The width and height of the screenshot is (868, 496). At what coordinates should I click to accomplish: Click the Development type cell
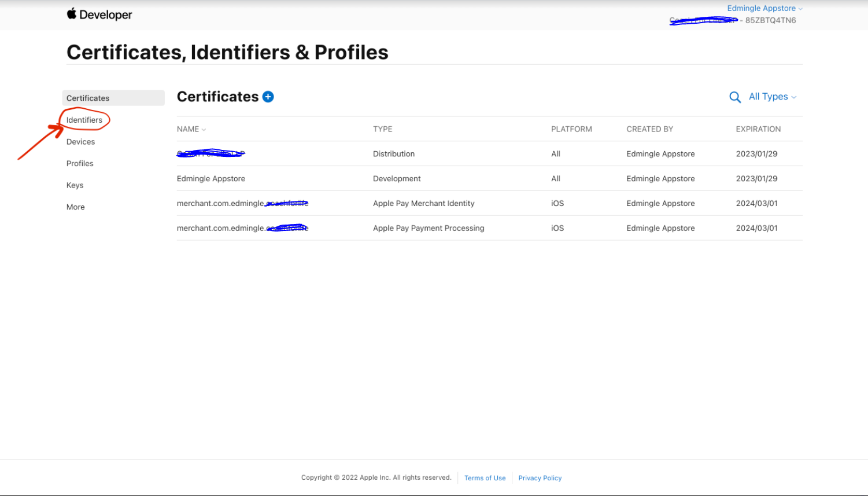(x=397, y=179)
